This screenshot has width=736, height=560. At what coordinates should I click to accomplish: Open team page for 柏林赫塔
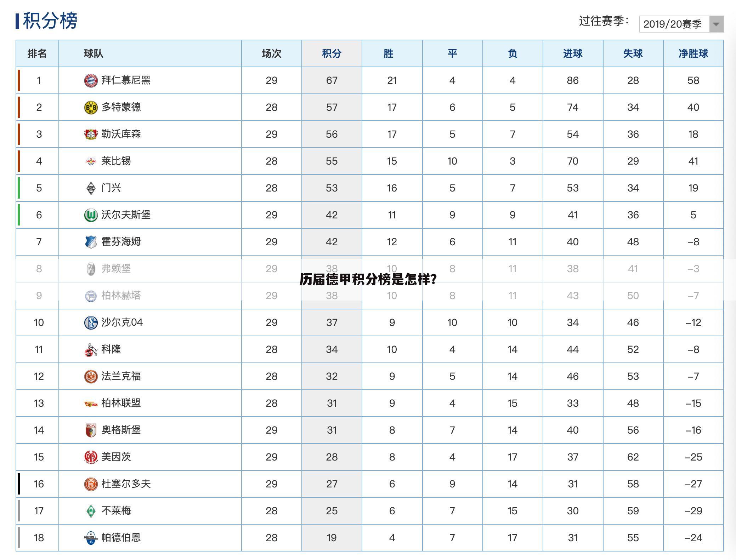[x=121, y=296]
